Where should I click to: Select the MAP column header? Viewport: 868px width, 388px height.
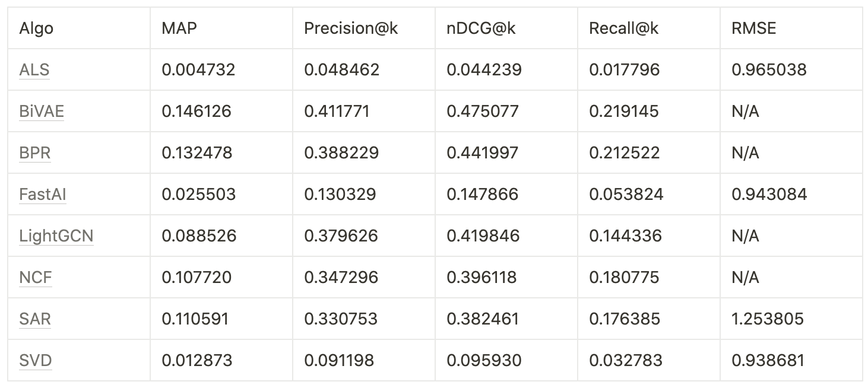click(179, 28)
